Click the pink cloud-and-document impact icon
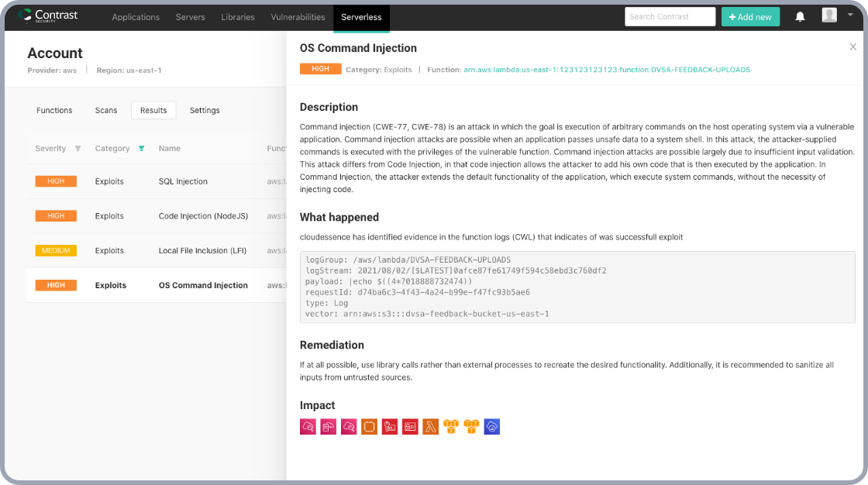This screenshot has height=485, width=868. [x=328, y=426]
